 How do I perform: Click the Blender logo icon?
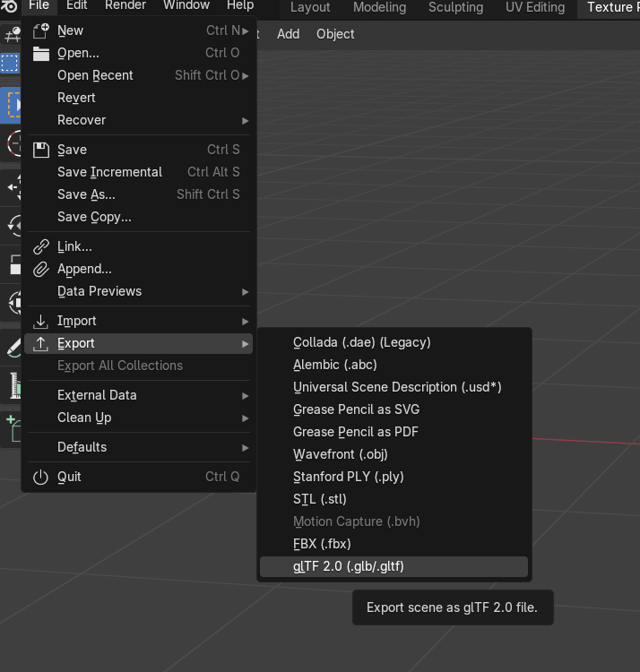(x=9, y=6)
